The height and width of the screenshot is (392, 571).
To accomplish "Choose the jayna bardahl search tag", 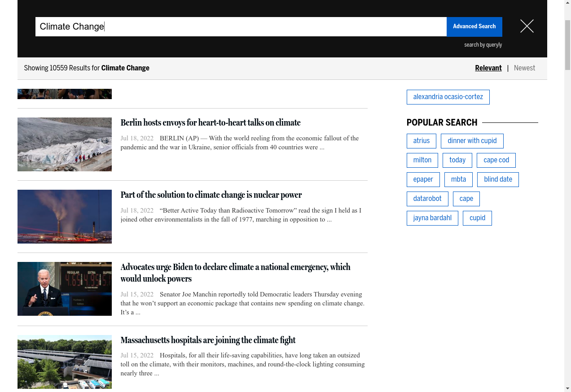I will click(x=432, y=218).
